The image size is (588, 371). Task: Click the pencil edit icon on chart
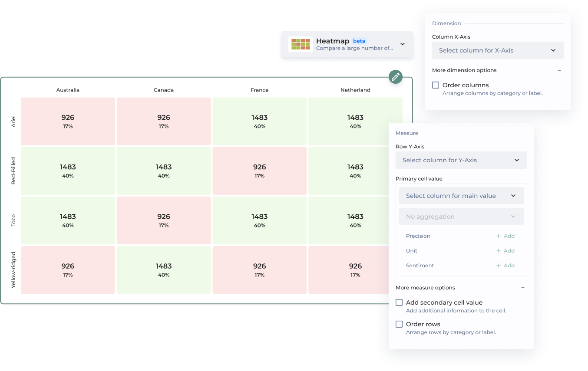[395, 77]
